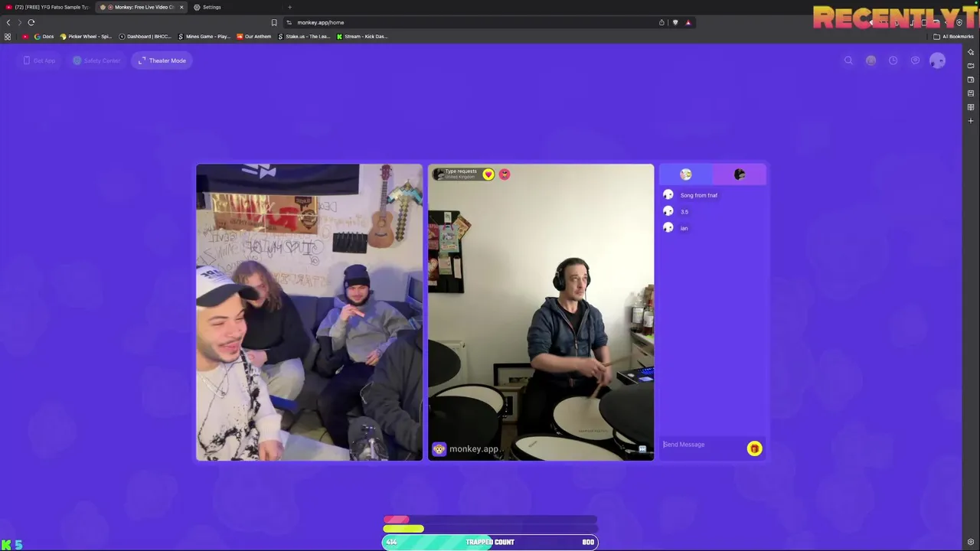Click the 'Type requests' user name label
The image size is (980, 551).
coord(461,171)
